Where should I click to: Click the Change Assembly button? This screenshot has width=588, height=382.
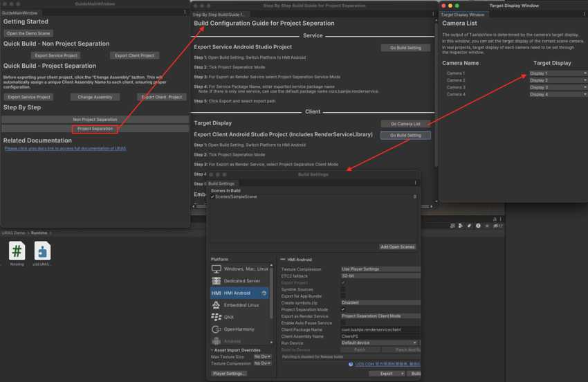[95, 97]
